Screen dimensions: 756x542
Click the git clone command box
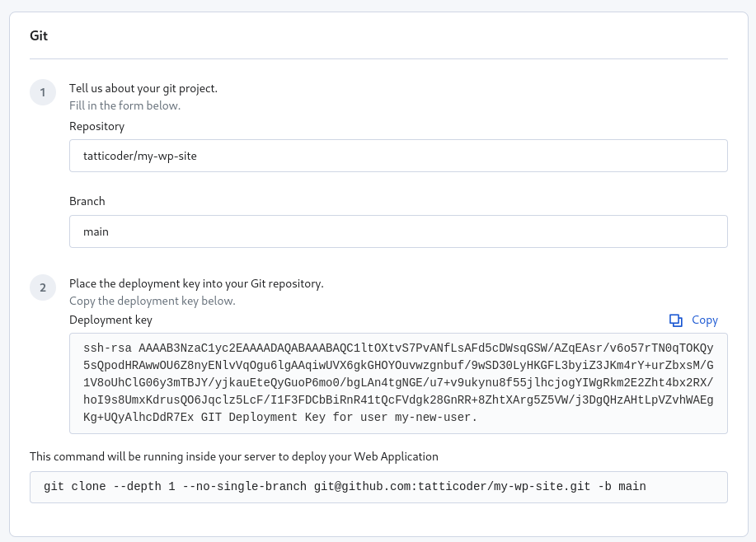coord(378,487)
